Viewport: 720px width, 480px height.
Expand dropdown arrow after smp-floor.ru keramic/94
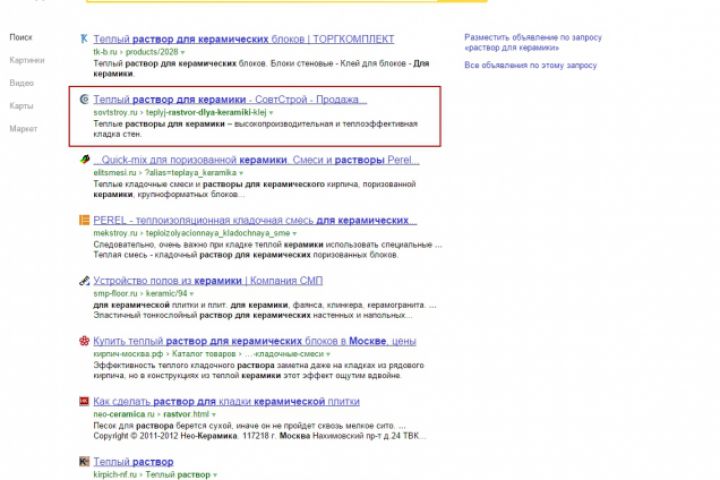(x=191, y=294)
